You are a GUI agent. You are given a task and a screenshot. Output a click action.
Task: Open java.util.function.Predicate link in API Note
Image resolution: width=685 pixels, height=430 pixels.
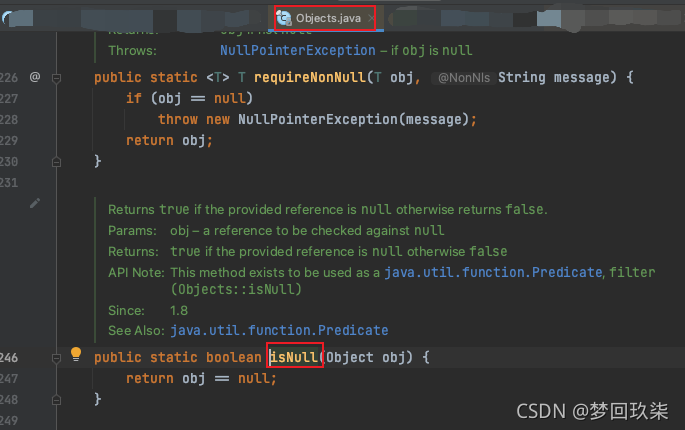pyautogui.click(x=494, y=273)
